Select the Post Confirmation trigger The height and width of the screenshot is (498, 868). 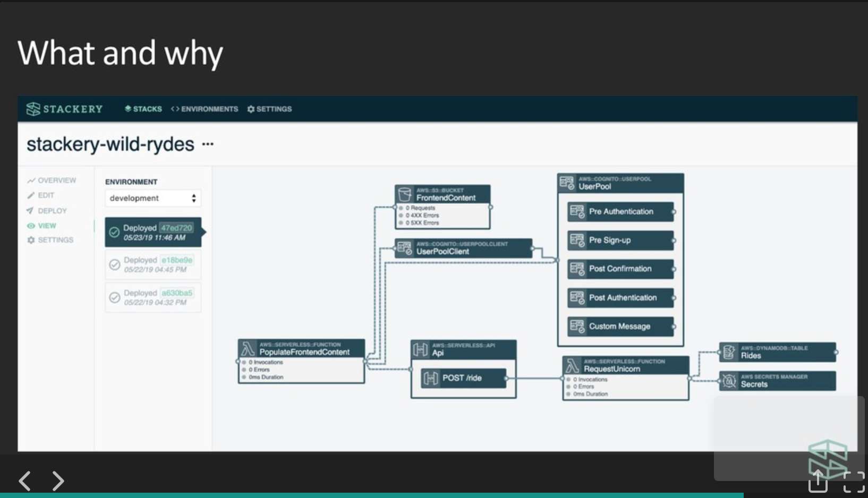(620, 269)
